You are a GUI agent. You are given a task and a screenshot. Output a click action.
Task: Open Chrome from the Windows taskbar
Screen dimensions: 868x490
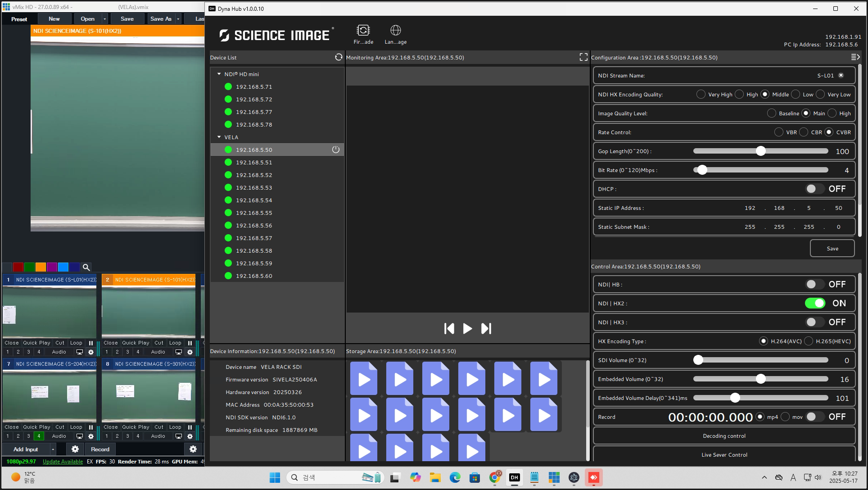pyautogui.click(x=495, y=477)
